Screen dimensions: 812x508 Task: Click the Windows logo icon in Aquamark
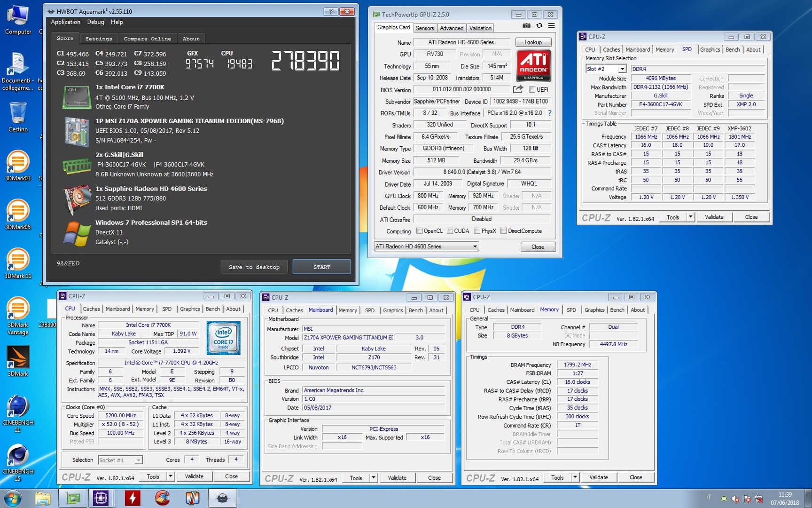(x=77, y=234)
